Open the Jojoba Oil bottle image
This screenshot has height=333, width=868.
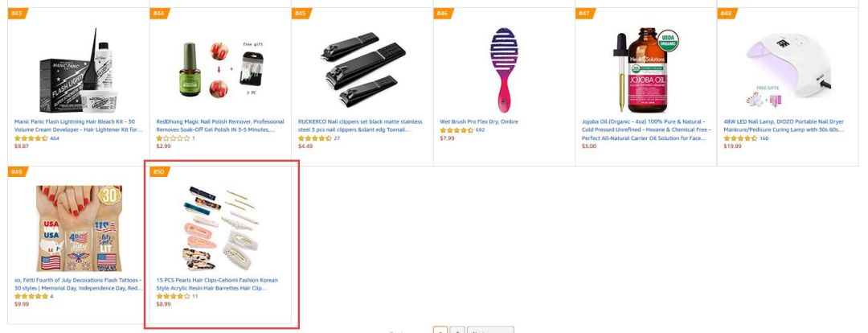tap(646, 70)
